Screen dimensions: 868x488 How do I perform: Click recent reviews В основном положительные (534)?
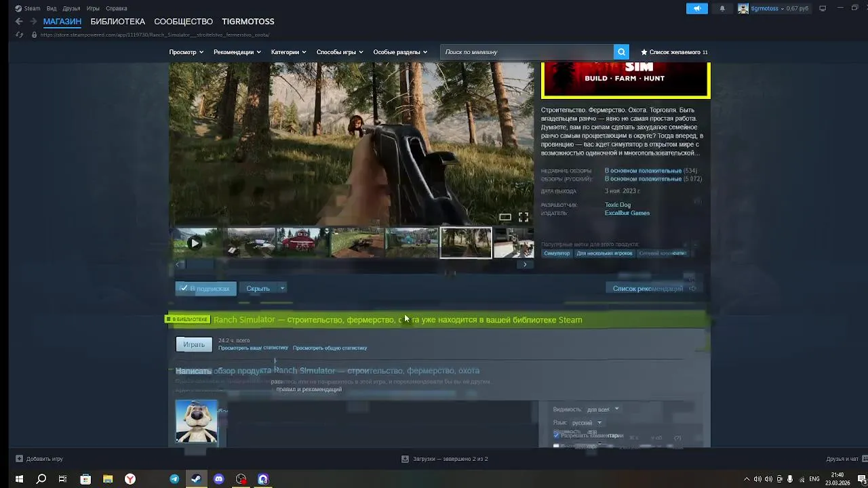click(651, 171)
